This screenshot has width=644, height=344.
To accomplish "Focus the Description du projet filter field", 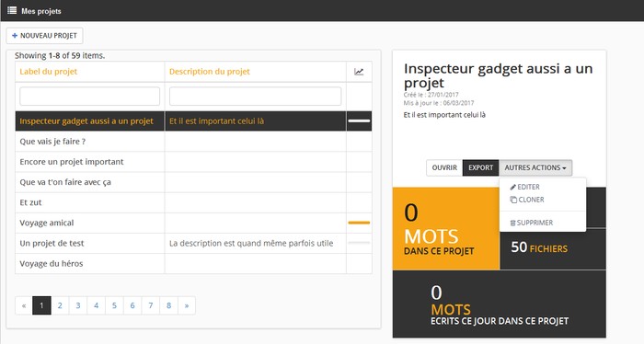I will (255, 97).
